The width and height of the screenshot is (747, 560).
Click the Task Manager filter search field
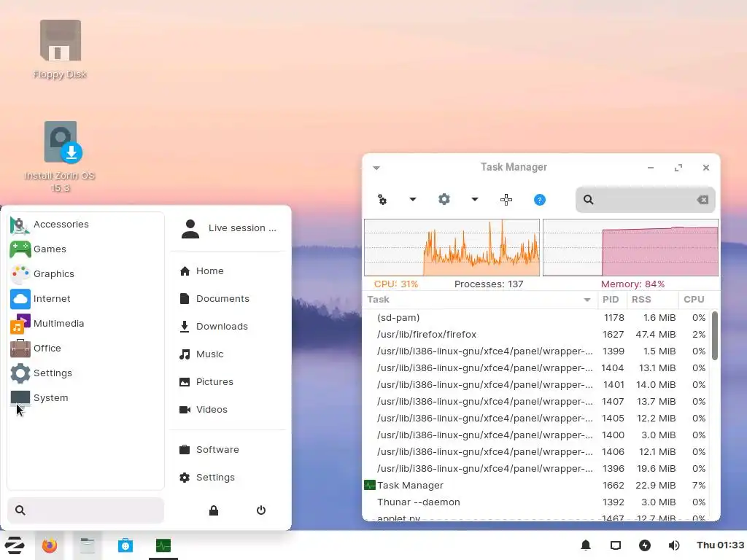[645, 200]
